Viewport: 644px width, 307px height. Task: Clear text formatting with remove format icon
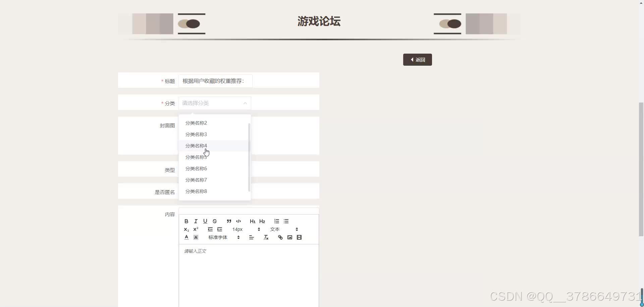pyautogui.click(x=266, y=237)
